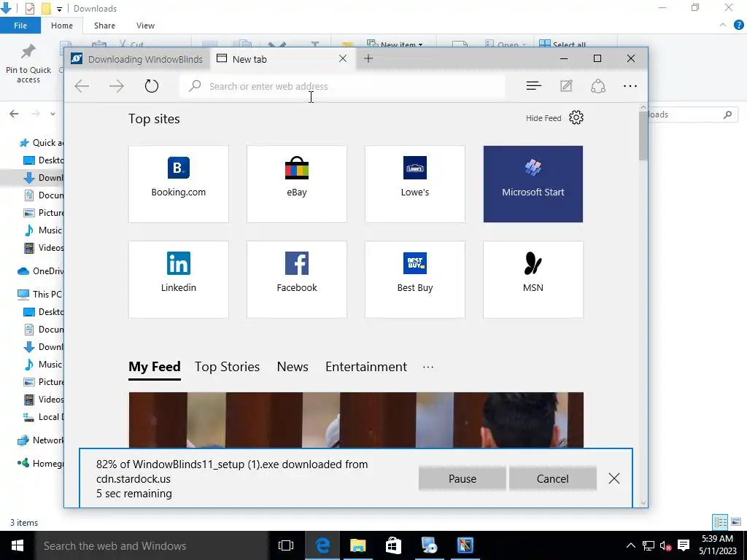Click the muted volume tray icon

[x=665, y=545]
